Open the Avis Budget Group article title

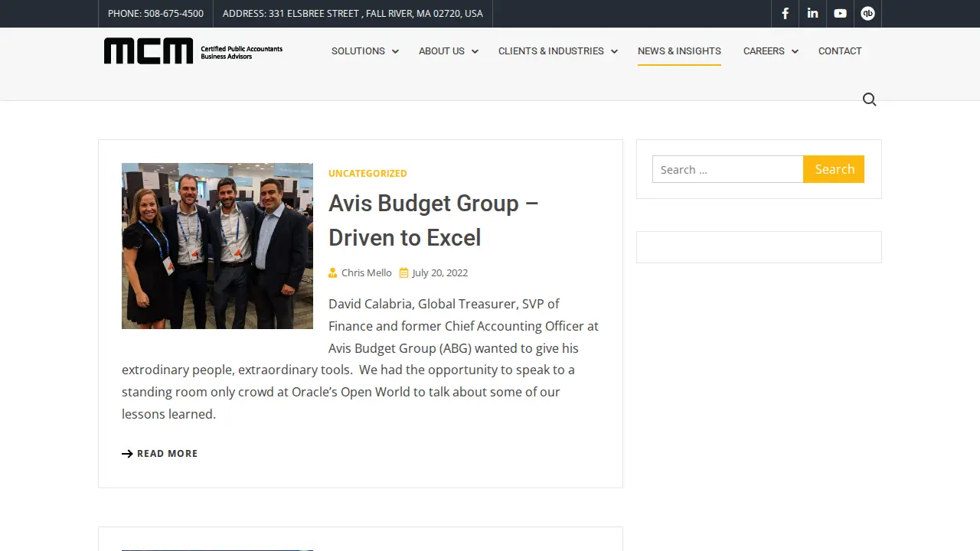pos(433,220)
